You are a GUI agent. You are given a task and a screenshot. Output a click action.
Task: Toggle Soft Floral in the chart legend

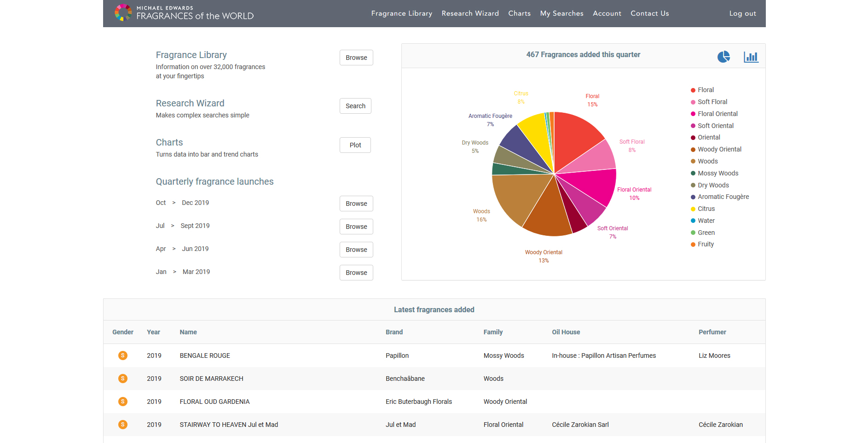point(709,102)
